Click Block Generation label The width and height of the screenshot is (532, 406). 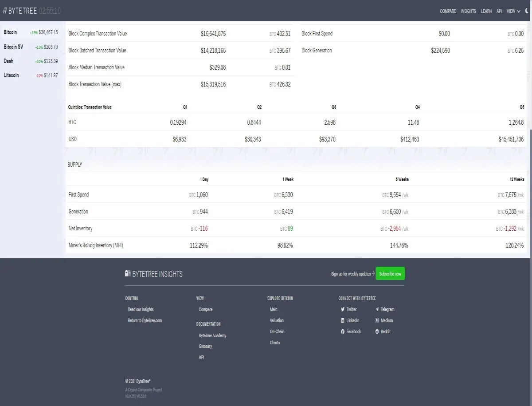317,51
